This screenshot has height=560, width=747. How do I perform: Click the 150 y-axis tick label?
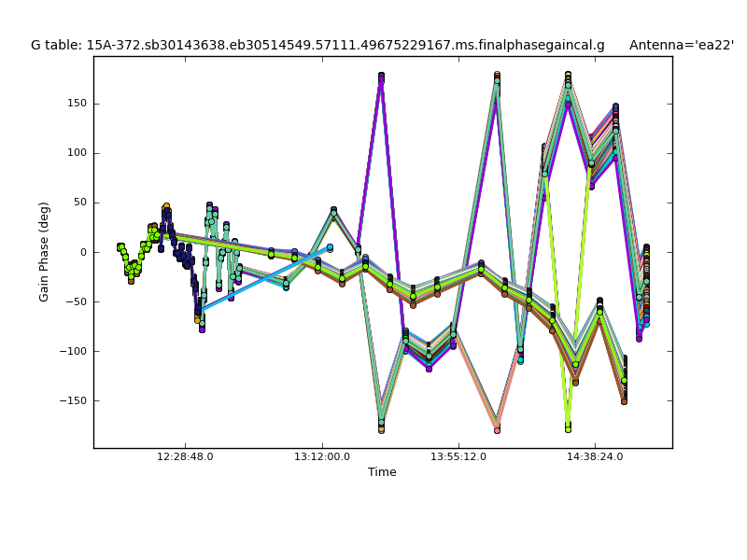click(x=76, y=104)
